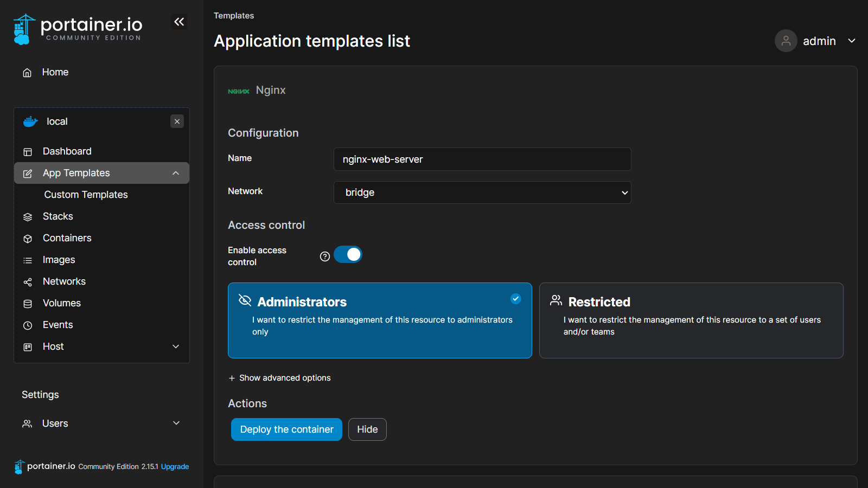The width and height of the screenshot is (868, 488).
Task: Click the help icon beside Enable access control
Action: (x=325, y=256)
